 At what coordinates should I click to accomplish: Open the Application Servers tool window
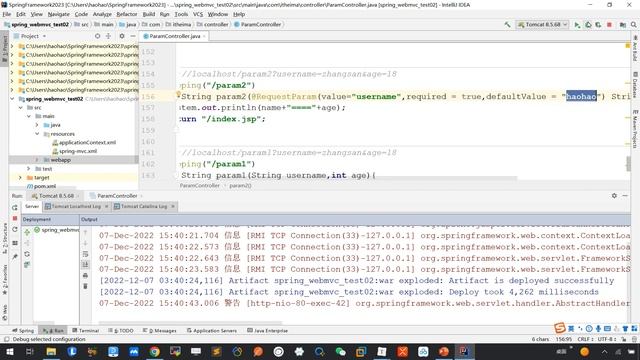coord(212,331)
